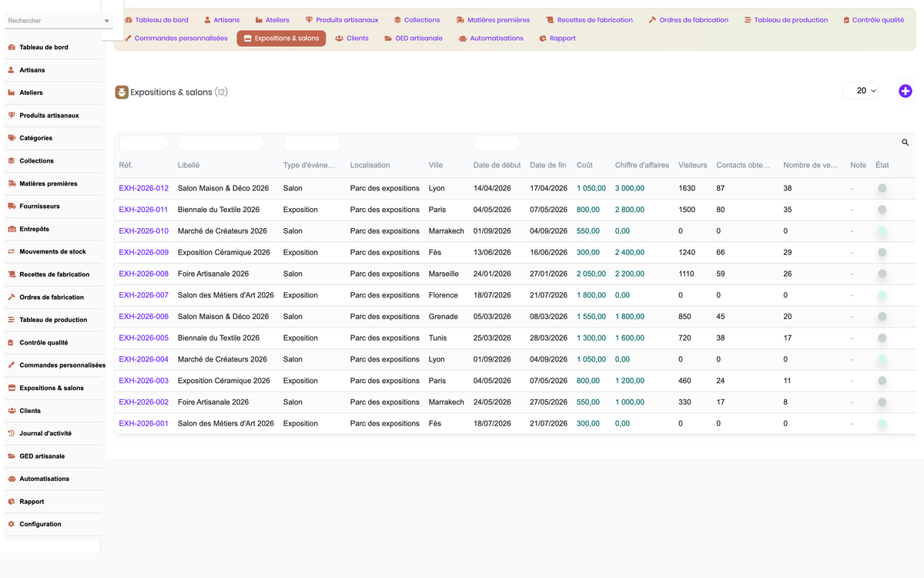Click the Ateliers icon in sidebar
The width and height of the screenshot is (924, 578).
[x=12, y=92]
